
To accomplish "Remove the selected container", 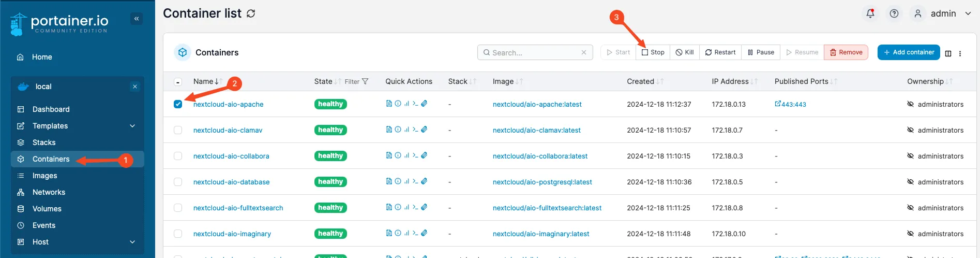I will click(846, 52).
